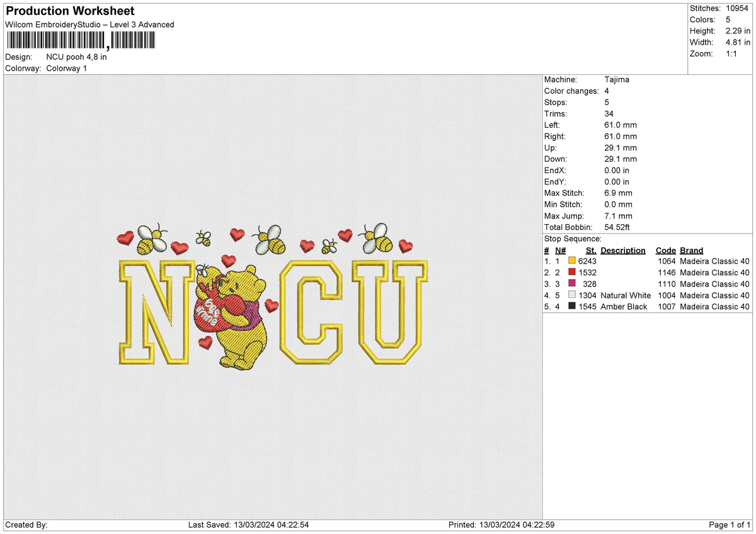Click the 'Stops:' label

coord(556,102)
